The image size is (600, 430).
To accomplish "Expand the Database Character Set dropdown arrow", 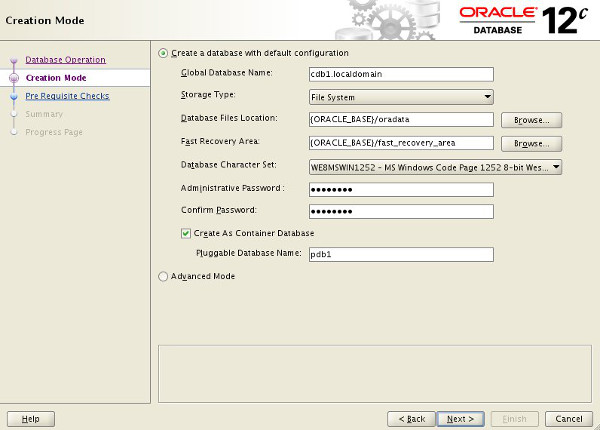I will coord(556,167).
